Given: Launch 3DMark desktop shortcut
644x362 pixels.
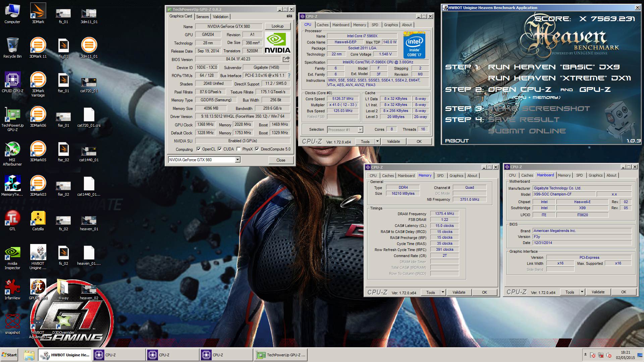Looking at the screenshot, I should point(38,14).
